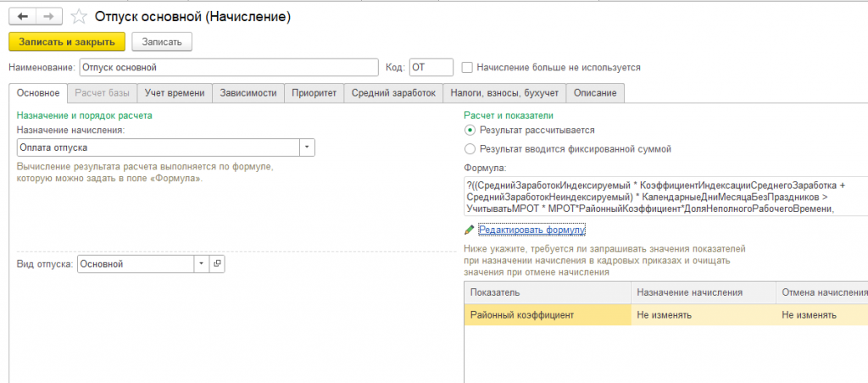Click Не изменять under Отмена начисления column
The image size is (868, 383).
point(822,315)
